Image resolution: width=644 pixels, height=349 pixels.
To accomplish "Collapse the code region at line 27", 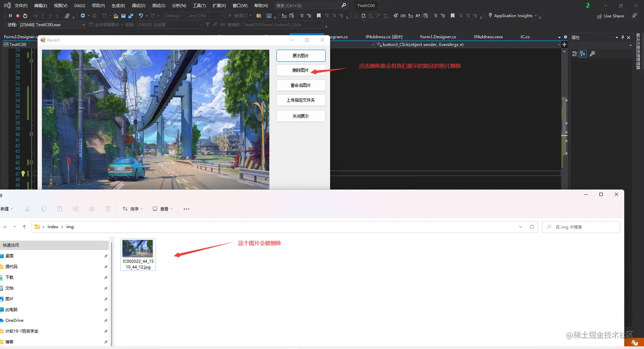I will click(x=31, y=61).
